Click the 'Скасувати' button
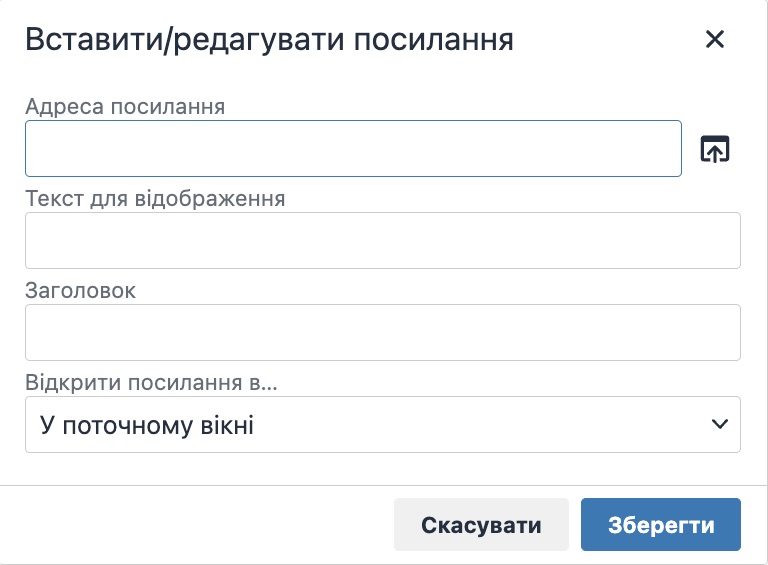Screen dimensions: 768x565 [481, 525]
